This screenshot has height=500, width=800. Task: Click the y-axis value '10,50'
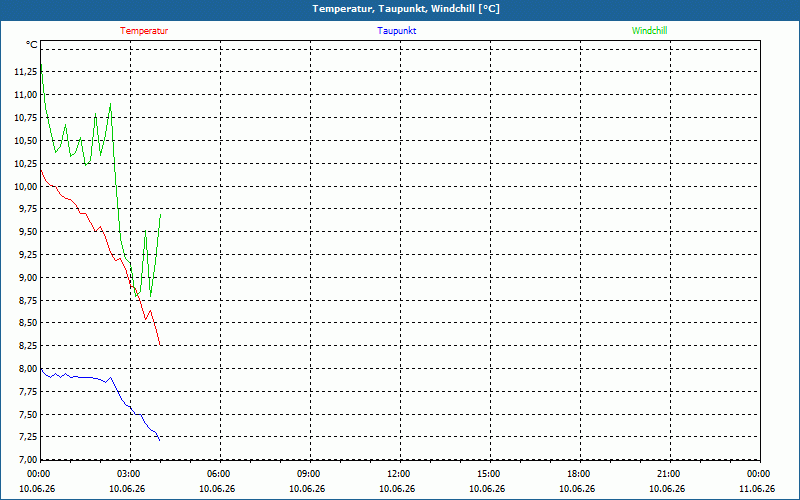click(x=26, y=141)
